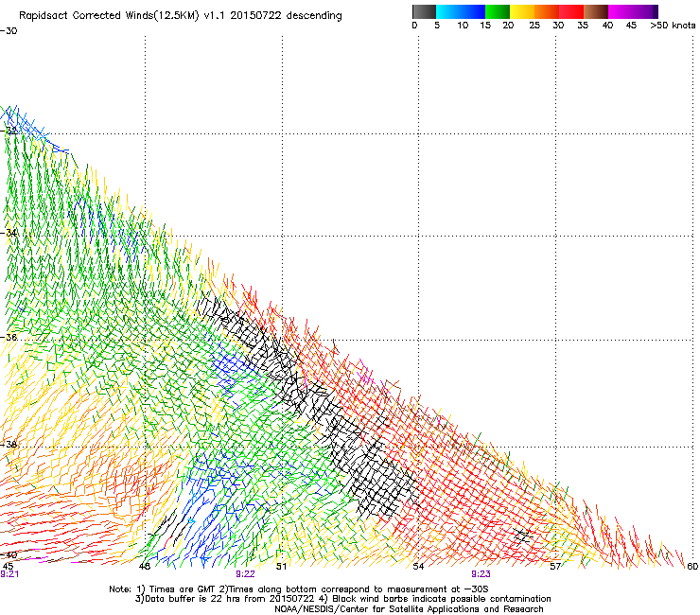Screen dimensions: 700x615
Task: Click the '5' label under the color bar
Action: tap(437, 26)
